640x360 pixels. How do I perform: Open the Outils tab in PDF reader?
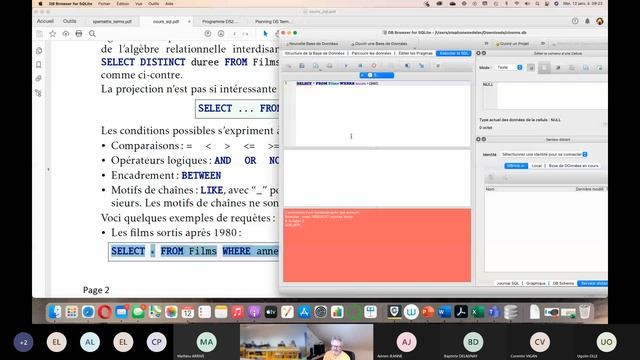[69, 21]
